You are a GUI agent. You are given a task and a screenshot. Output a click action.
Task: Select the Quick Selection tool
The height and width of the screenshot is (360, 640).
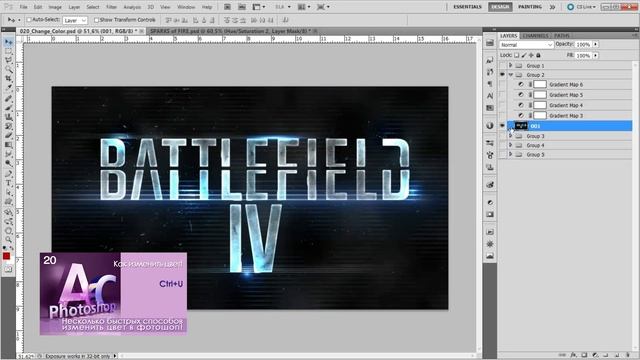(x=8, y=69)
